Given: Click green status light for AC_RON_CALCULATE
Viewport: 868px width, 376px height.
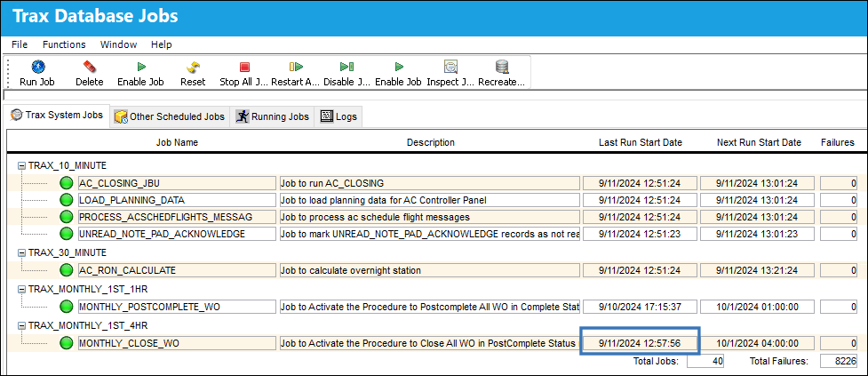Looking at the screenshot, I should (67, 270).
